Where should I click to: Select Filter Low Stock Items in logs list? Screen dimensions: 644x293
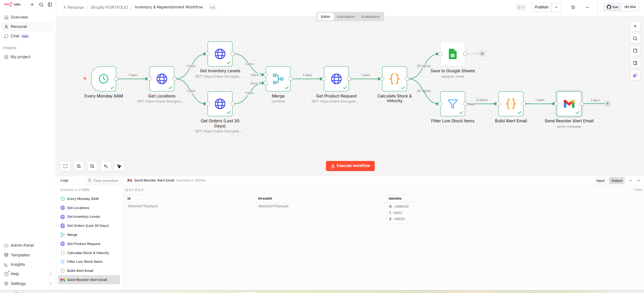tap(89, 262)
